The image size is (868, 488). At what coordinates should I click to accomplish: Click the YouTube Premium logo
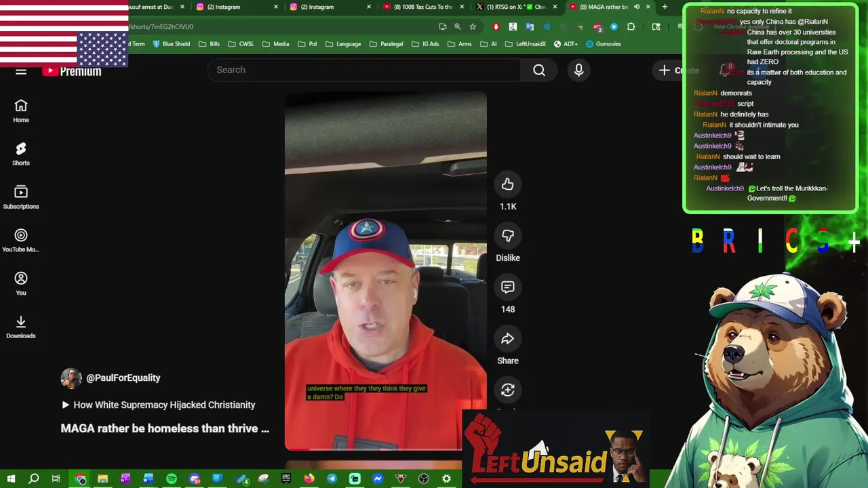click(72, 71)
